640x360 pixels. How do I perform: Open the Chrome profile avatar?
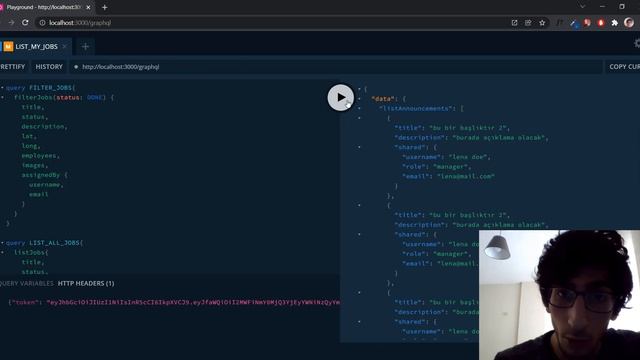coord(629,23)
